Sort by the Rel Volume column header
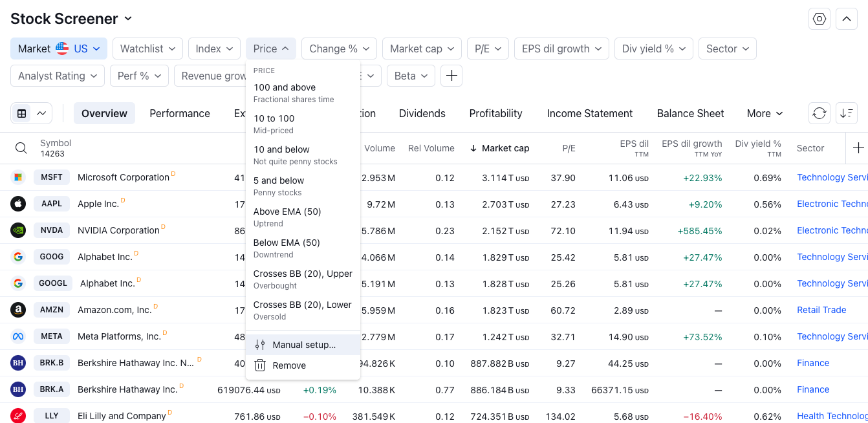The height and width of the screenshot is (423, 868). tap(431, 148)
